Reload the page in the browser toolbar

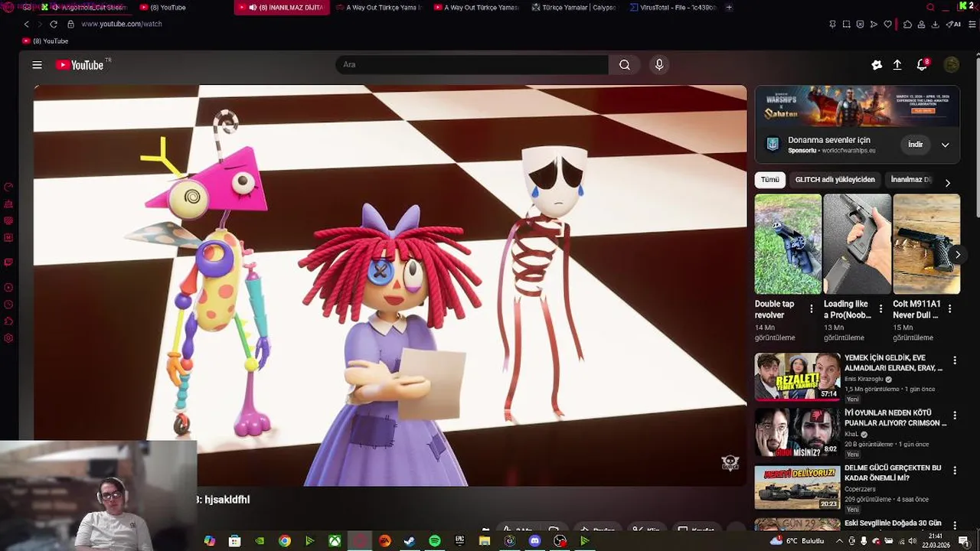(x=54, y=24)
